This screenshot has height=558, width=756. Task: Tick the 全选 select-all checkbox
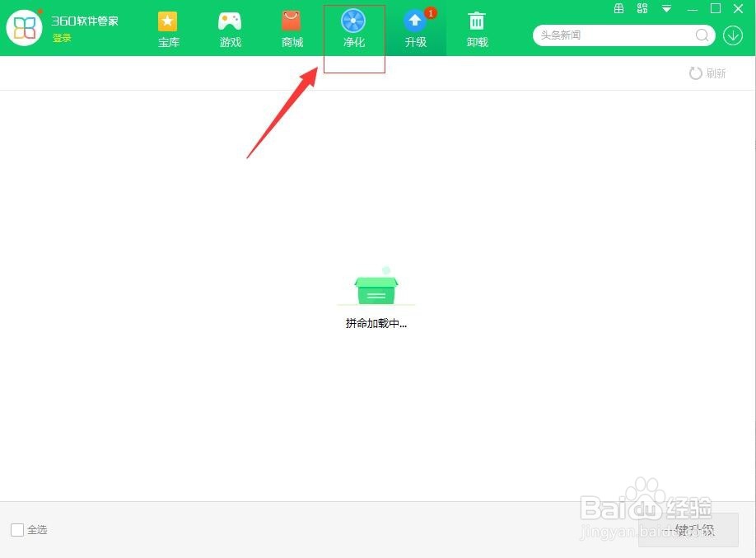pyautogui.click(x=17, y=529)
